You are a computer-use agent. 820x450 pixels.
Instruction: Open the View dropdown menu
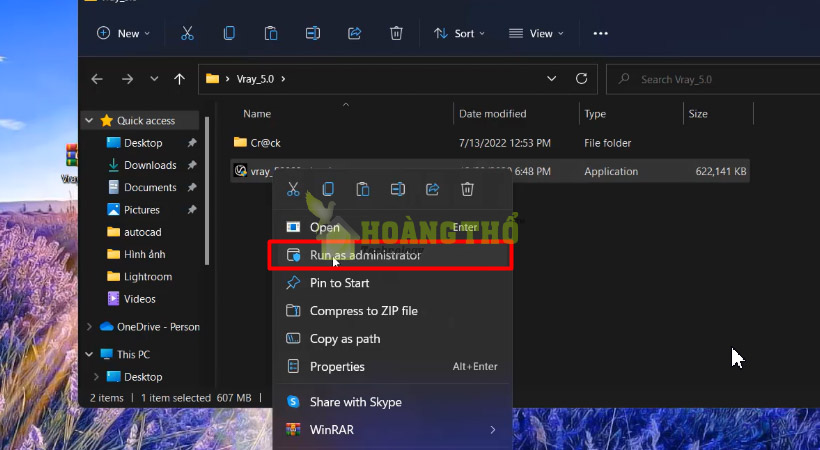click(536, 33)
